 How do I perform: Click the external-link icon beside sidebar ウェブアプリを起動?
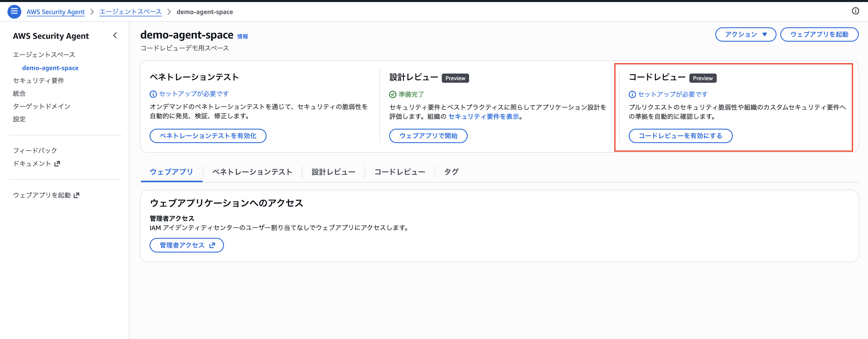point(77,195)
